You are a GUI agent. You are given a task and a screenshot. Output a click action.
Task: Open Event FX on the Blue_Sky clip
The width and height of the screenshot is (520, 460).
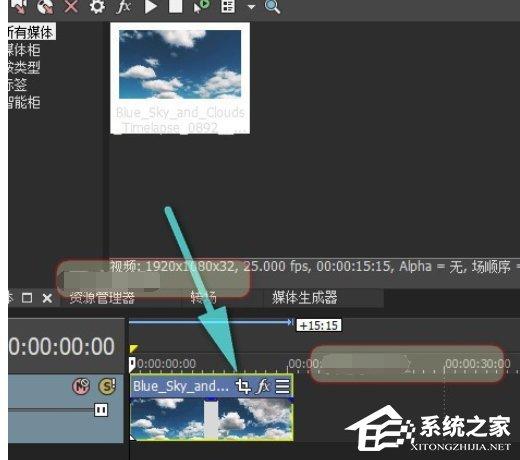point(262,387)
